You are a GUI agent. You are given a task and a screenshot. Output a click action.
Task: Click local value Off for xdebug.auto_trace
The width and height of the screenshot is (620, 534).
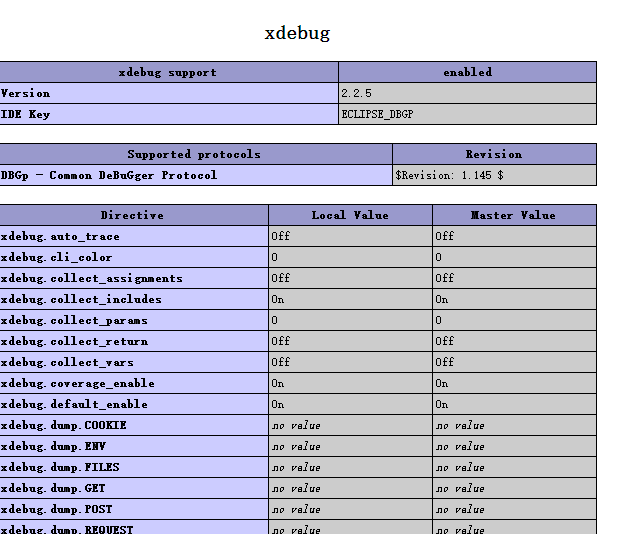[280, 236]
